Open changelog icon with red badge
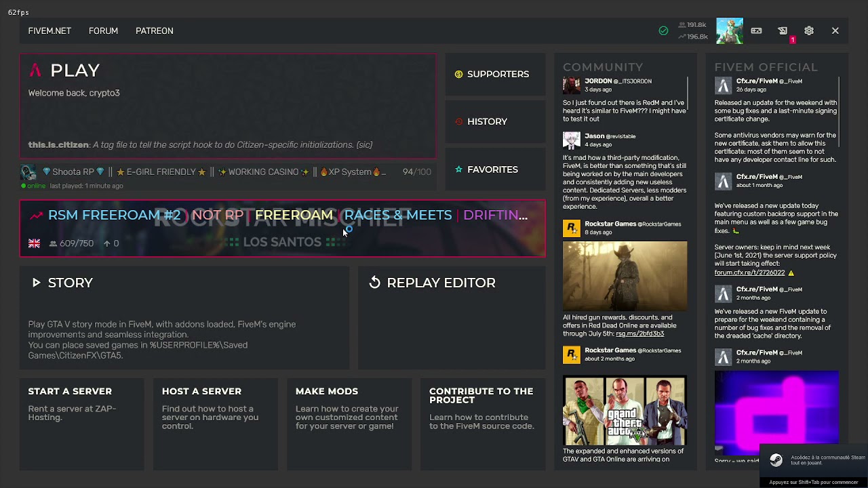Screen dimensions: 868x488 pos(783,31)
